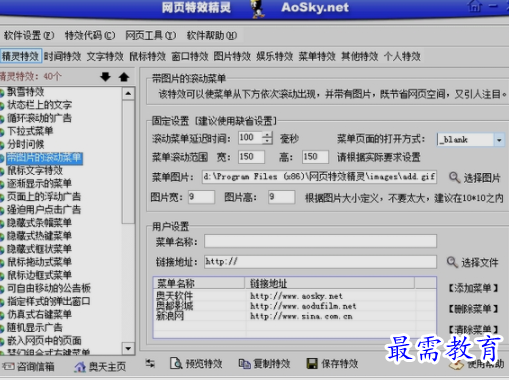Viewport: 509px width, 380px height.
Task: Switch to the 图片特效 tab
Action: (232, 56)
